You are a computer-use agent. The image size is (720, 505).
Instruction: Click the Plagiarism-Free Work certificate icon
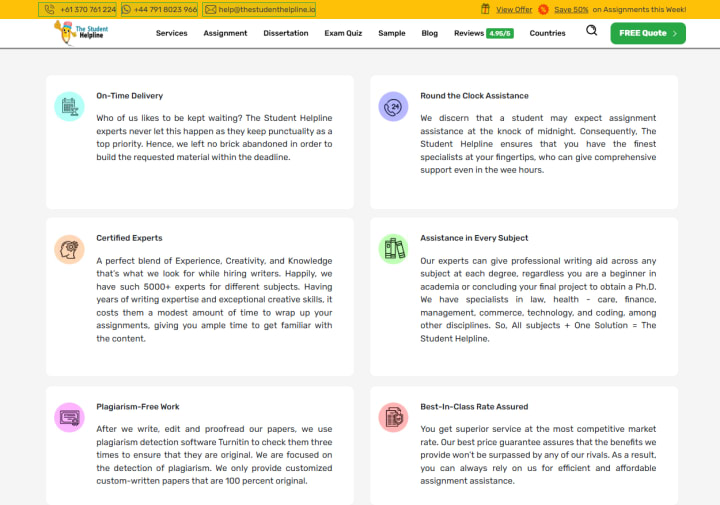coord(69,418)
